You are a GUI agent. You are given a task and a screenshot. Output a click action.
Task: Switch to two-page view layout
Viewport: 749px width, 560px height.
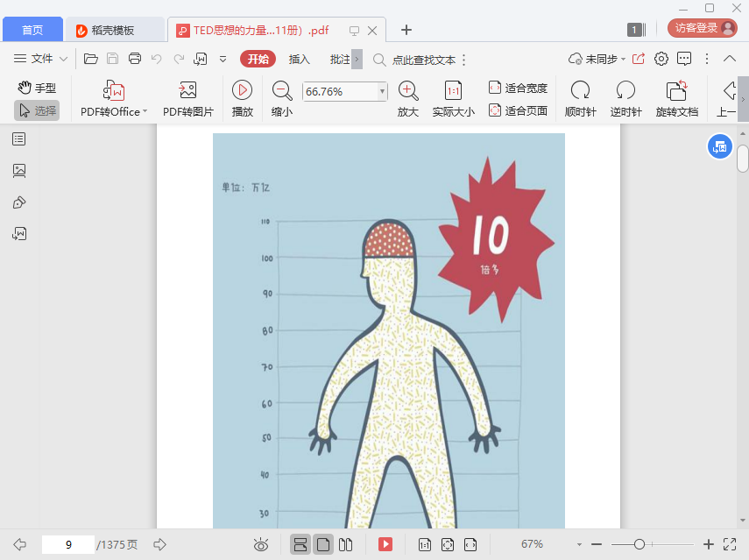(x=346, y=544)
